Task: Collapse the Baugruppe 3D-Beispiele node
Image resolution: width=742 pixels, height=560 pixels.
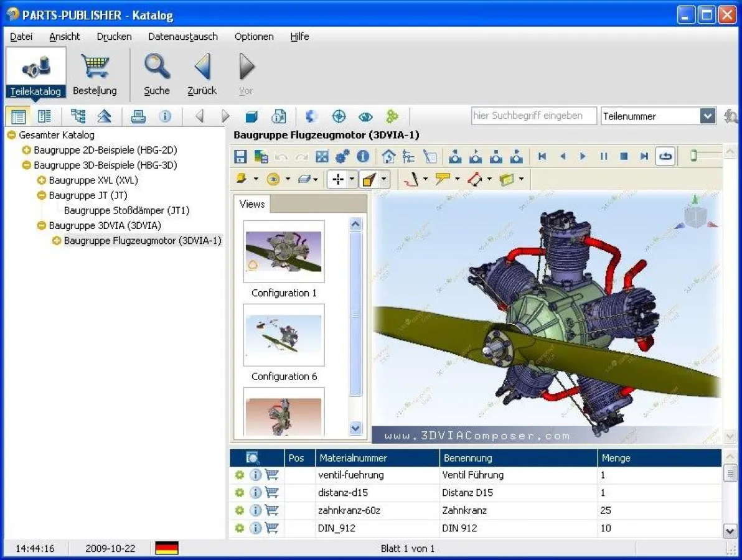Action: pyautogui.click(x=26, y=165)
